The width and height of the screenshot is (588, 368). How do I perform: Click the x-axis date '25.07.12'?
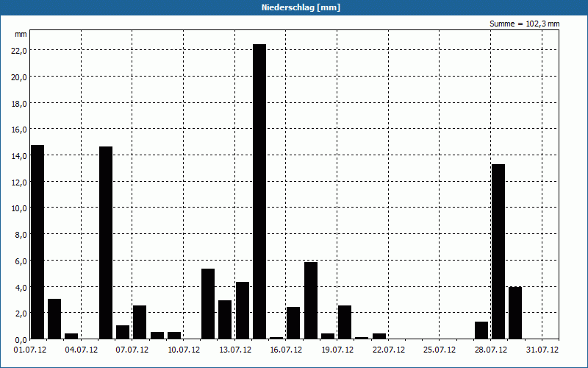point(440,350)
